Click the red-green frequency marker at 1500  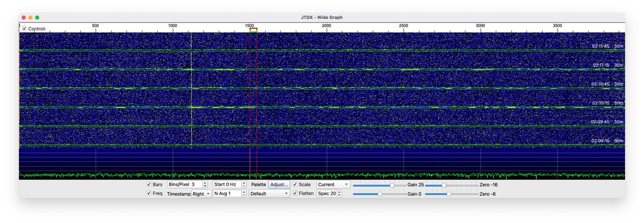(x=253, y=31)
